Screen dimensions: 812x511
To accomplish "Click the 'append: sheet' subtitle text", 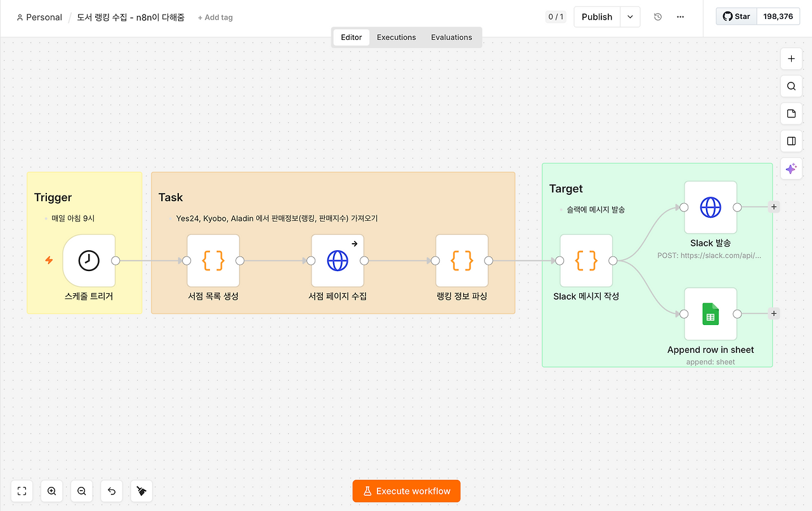I will [x=710, y=362].
